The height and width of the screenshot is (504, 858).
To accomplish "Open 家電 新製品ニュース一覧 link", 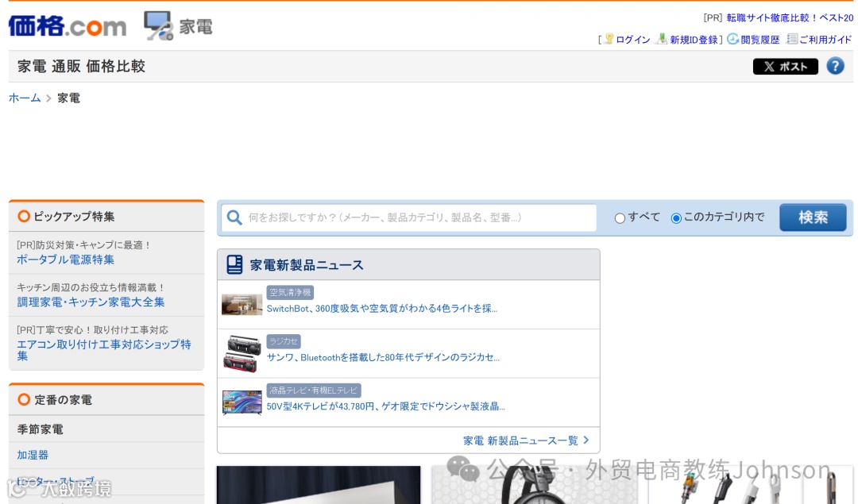I will pos(520,441).
